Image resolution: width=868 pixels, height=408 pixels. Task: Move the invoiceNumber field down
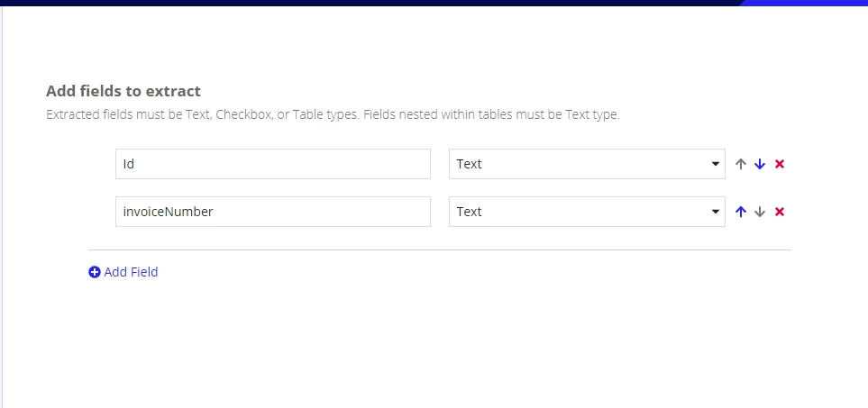(760, 212)
